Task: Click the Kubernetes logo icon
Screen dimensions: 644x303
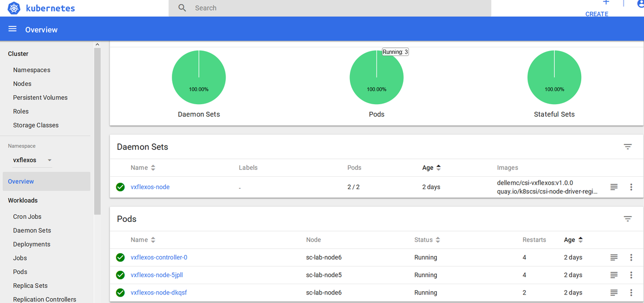Action: click(x=14, y=8)
